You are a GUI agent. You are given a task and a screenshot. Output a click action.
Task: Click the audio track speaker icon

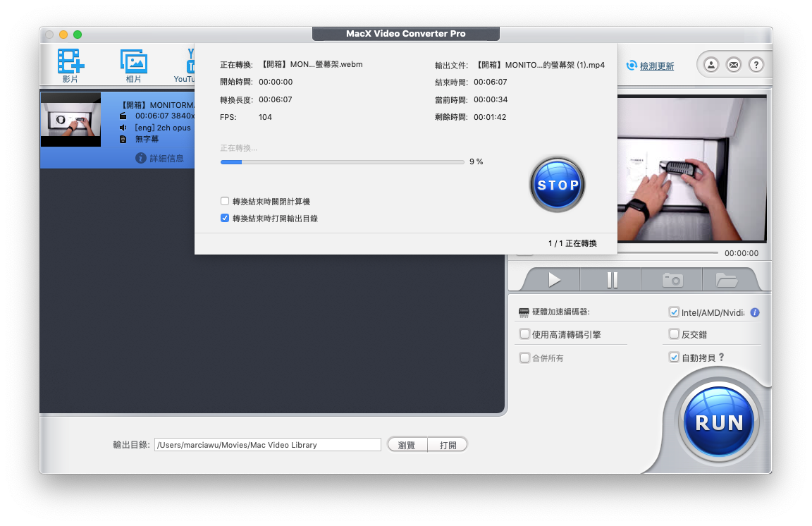coord(123,128)
